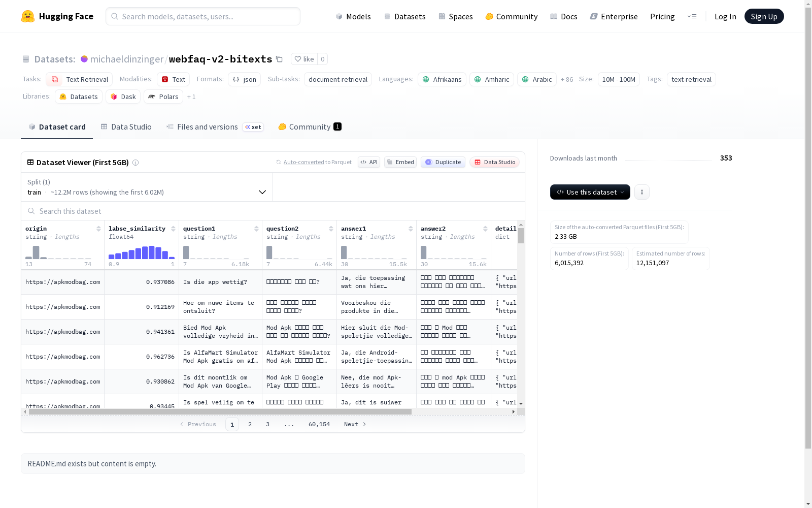The image size is (812, 508).
Task: Filter by the Amharic language tag
Action: point(491,79)
